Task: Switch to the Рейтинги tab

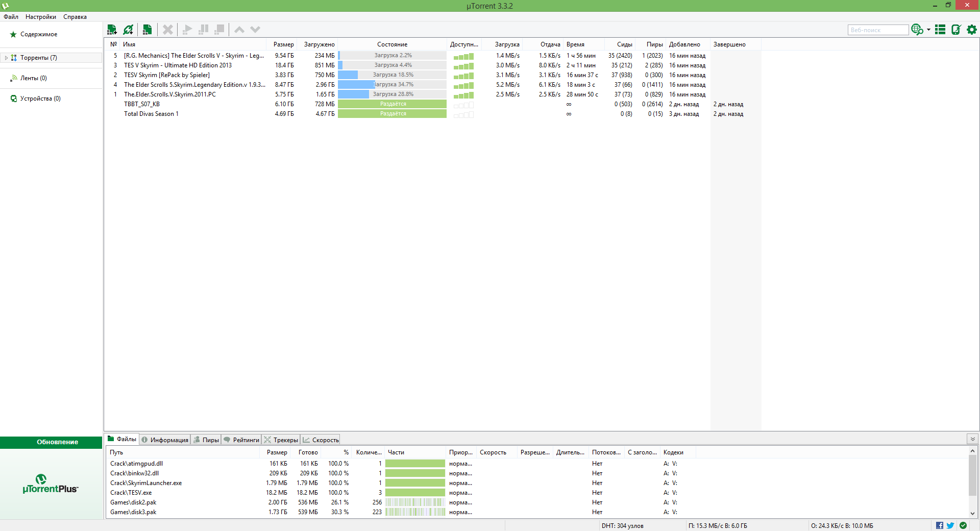Action: coord(241,440)
